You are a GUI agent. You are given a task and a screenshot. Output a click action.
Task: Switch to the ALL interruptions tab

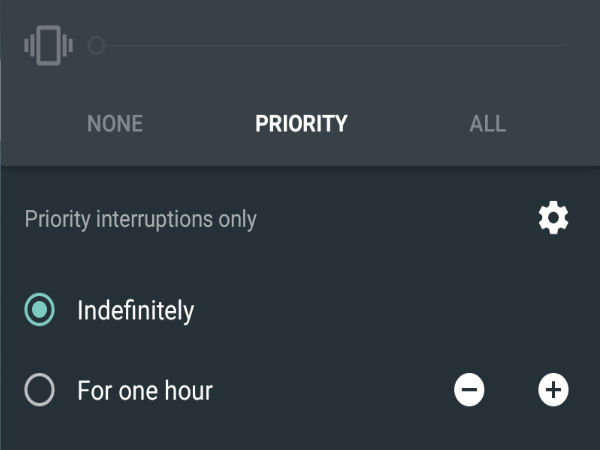coord(488,124)
